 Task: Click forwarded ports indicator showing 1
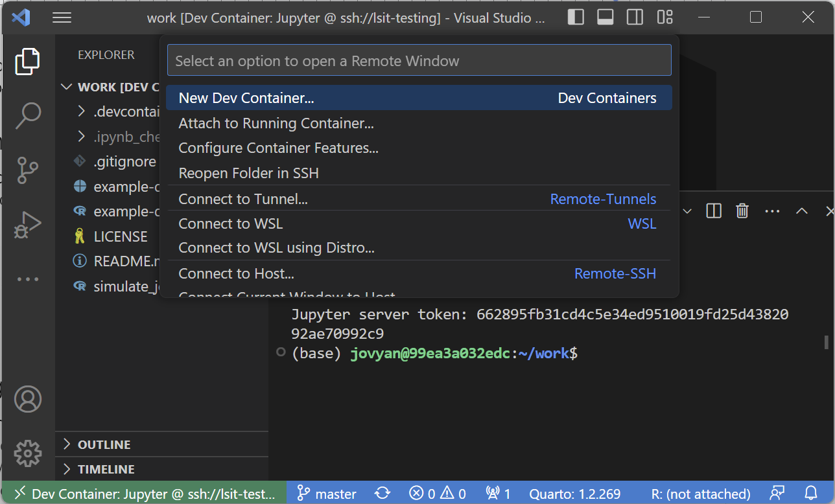click(x=498, y=494)
